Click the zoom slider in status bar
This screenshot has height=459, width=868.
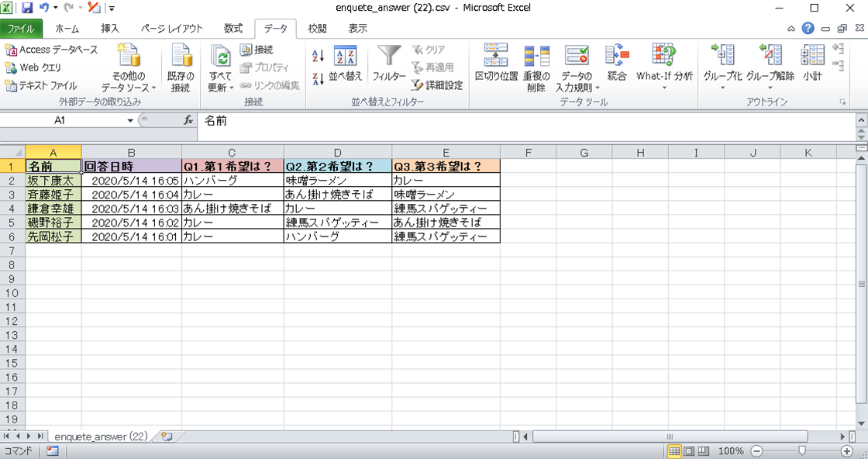802,451
